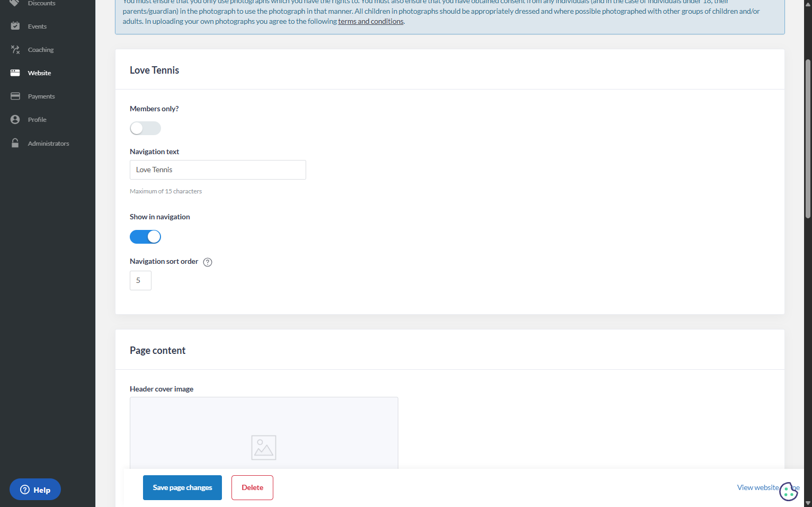The height and width of the screenshot is (507, 812).
Task: Click the 'Page content' heading
Action: coord(157,350)
